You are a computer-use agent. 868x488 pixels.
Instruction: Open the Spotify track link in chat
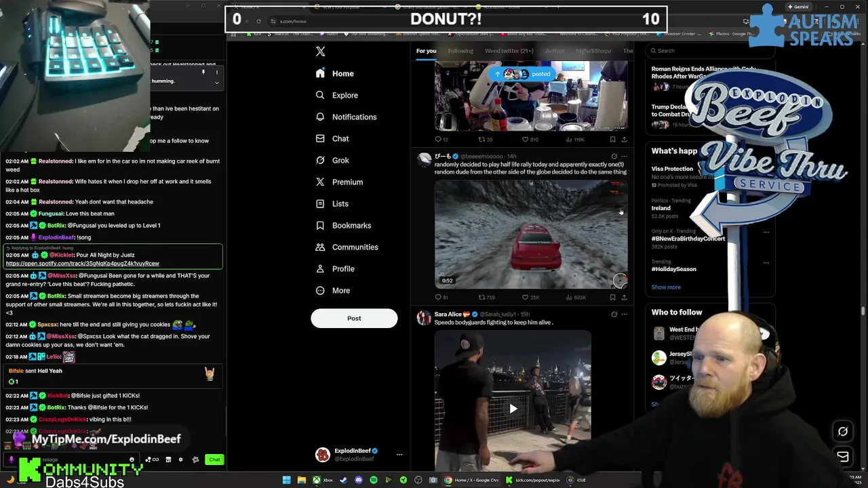(x=83, y=264)
